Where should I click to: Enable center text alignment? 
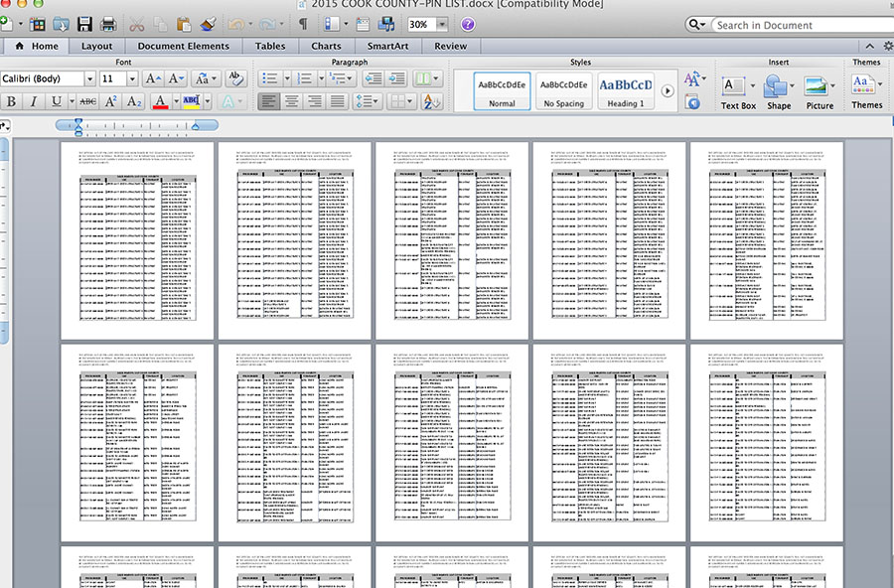tap(292, 101)
